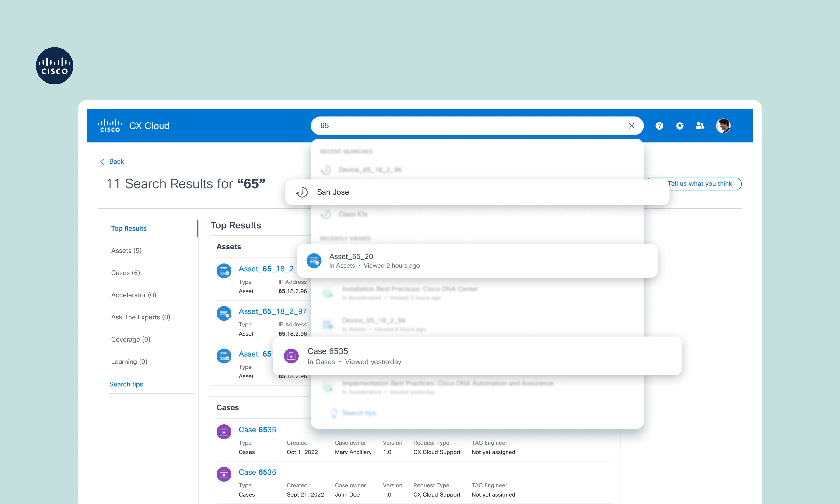Screen dimensions: 840x504
Task: Click Mary Ancillary case owner
Action: tap(353, 452)
